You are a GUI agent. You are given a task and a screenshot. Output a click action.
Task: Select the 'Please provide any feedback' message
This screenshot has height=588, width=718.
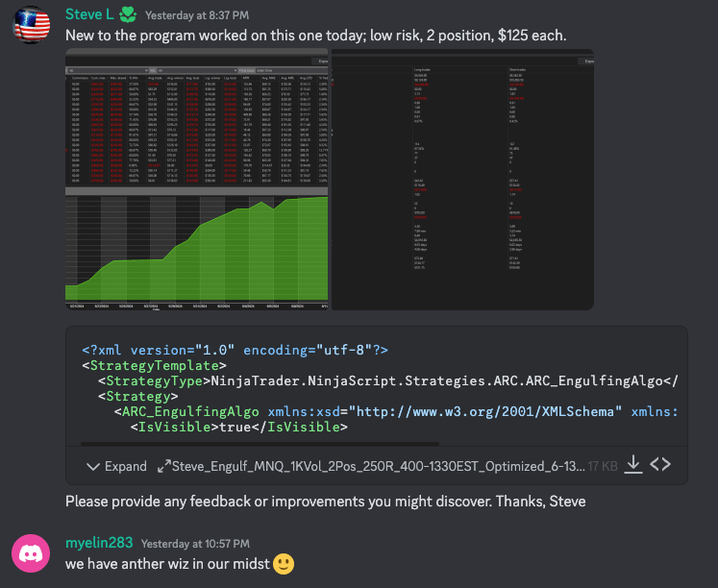[x=325, y=502]
